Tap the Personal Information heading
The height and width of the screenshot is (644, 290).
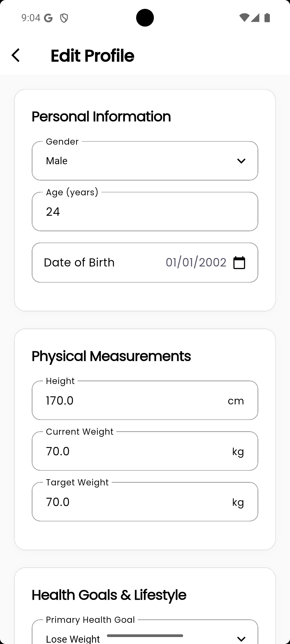(x=101, y=116)
